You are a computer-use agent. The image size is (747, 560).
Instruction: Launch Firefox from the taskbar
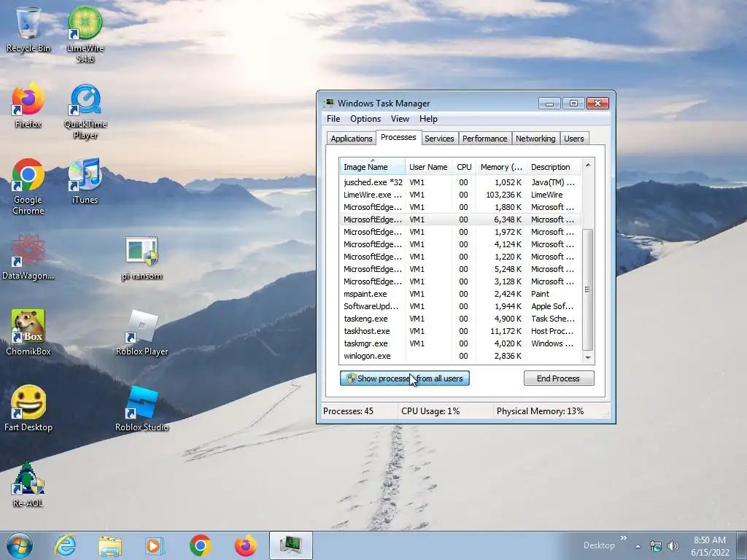pyautogui.click(x=245, y=545)
